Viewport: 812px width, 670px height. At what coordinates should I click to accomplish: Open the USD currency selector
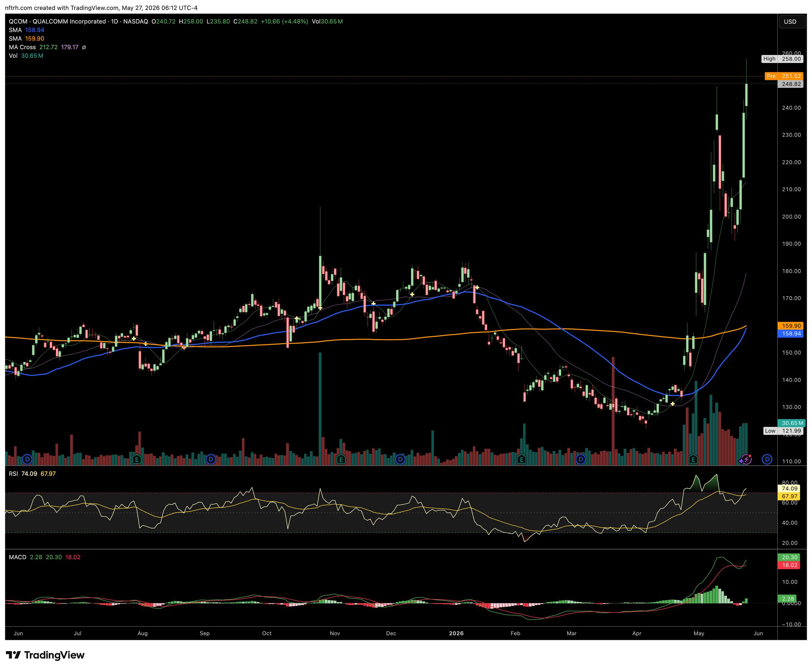pos(792,22)
